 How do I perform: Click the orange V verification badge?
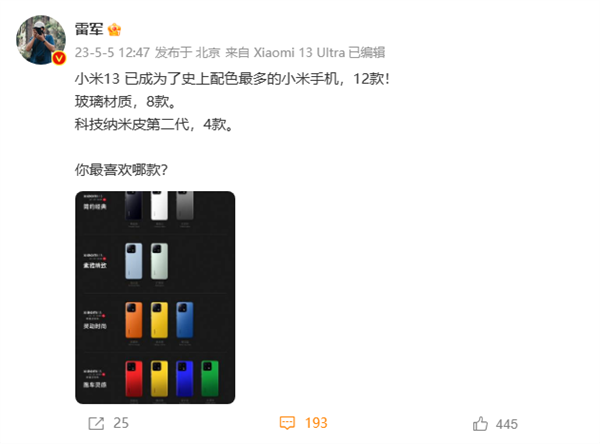pyautogui.click(x=59, y=58)
